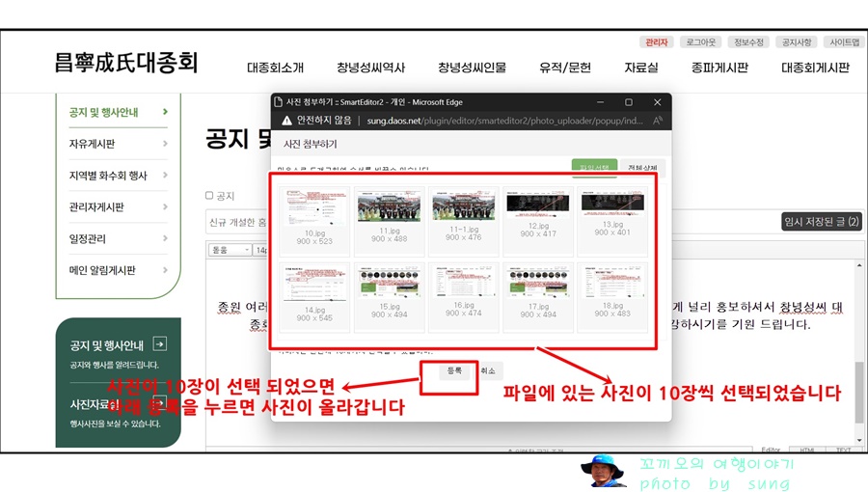
Task: Click the 임시 저장된 글 (2) button
Action: click(x=822, y=221)
